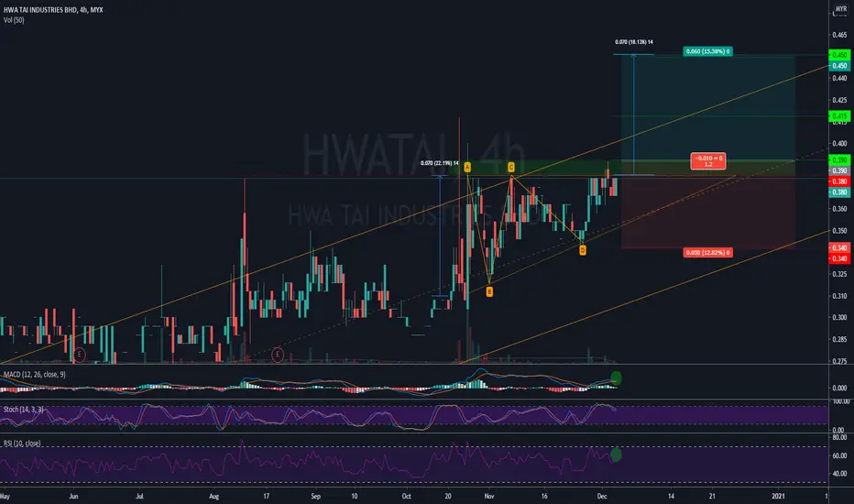Click the green 0.415 price tag

click(839, 116)
